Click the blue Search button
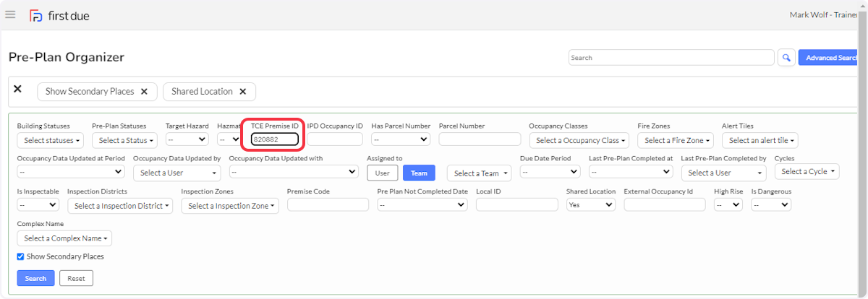 (x=35, y=278)
